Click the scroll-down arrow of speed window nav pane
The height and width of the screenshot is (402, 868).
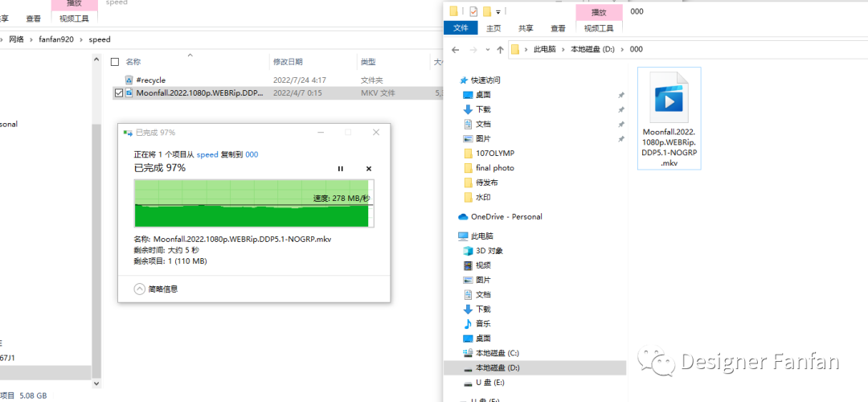click(x=96, y=384)
